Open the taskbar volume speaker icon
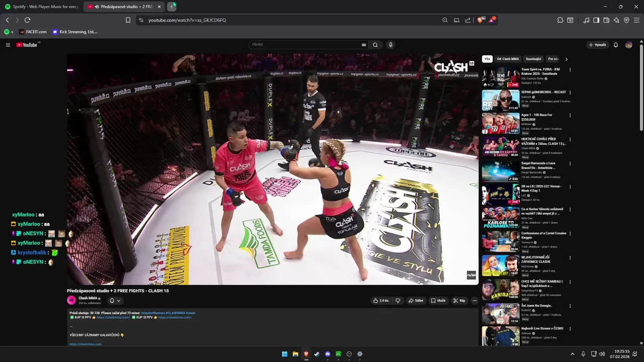Screen dimensions: 644x362 [602, 354]
